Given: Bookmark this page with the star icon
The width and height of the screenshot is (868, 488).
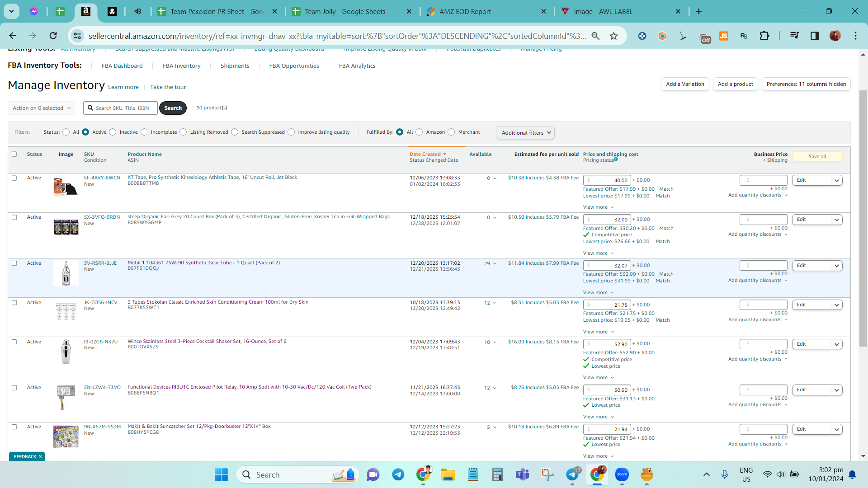Looking at the screenshot, I should click(x=613, y=36).
